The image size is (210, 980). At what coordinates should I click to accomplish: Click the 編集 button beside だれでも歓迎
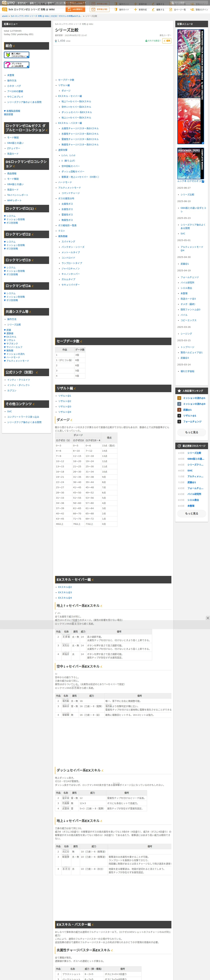(x=167, y=41)
